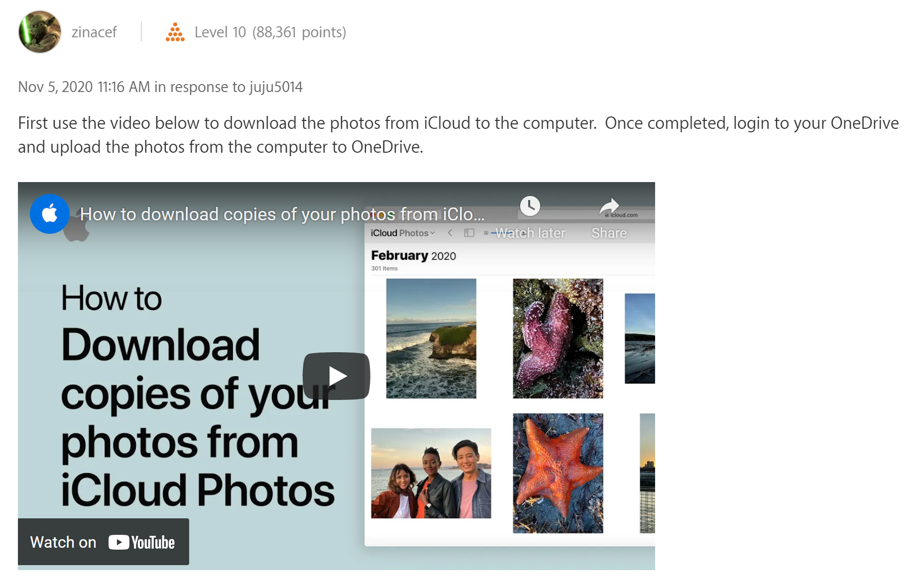The width and height of the screenshot is (909, 588).
Task: Select the orange starfish photo thumbnail
Action: (x=558, y=473)
